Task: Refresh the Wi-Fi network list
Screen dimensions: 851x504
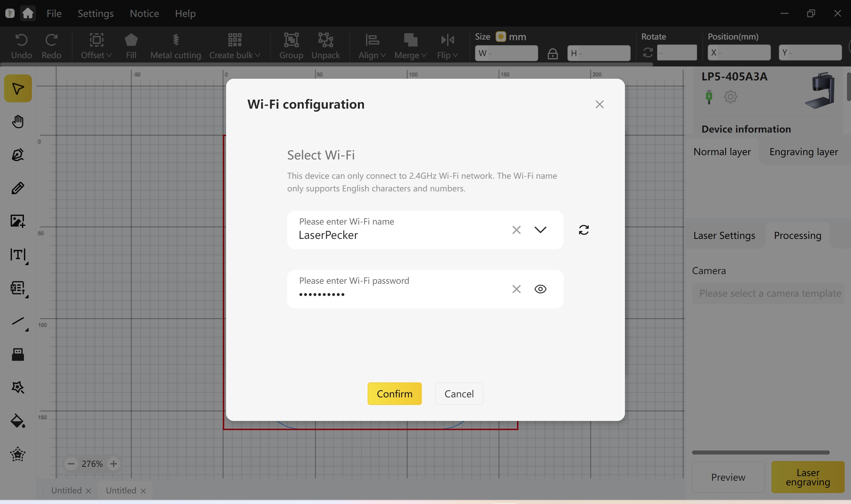Action: point(584,230)
